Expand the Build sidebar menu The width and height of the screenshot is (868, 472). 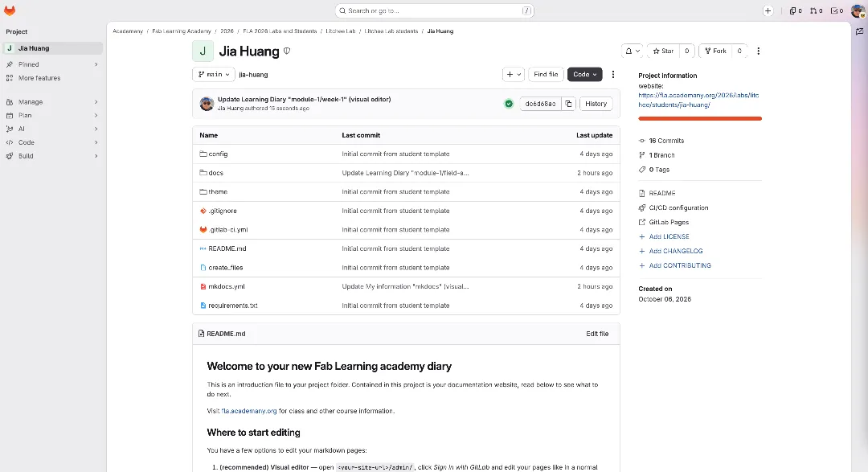[52, 156]
